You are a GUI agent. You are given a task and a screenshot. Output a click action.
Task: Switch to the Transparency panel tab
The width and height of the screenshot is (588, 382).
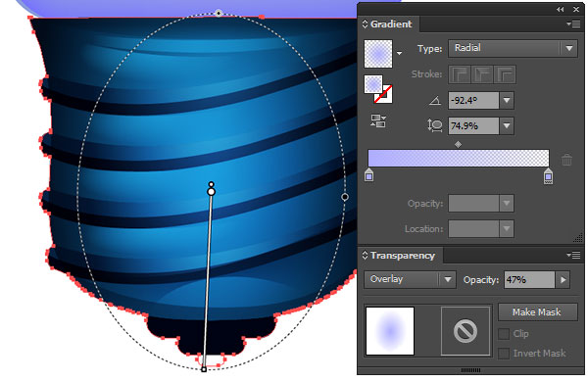click(403, 256)
